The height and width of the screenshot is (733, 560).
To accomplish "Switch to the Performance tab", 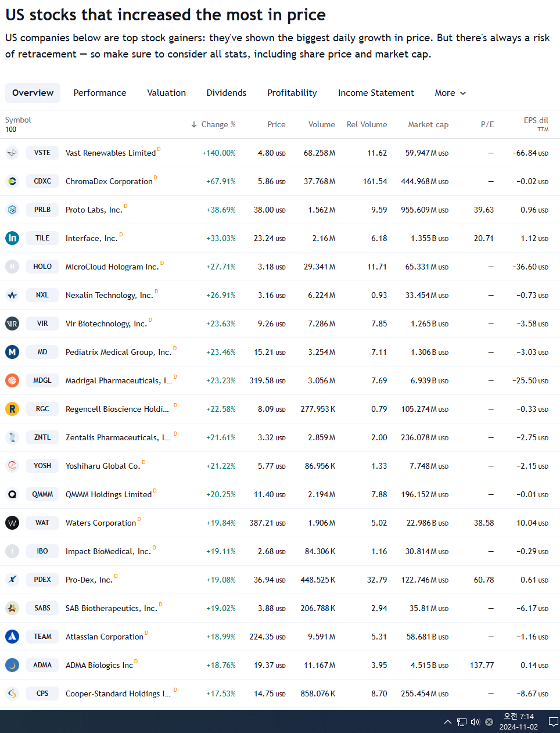I will tap(100, 93).
